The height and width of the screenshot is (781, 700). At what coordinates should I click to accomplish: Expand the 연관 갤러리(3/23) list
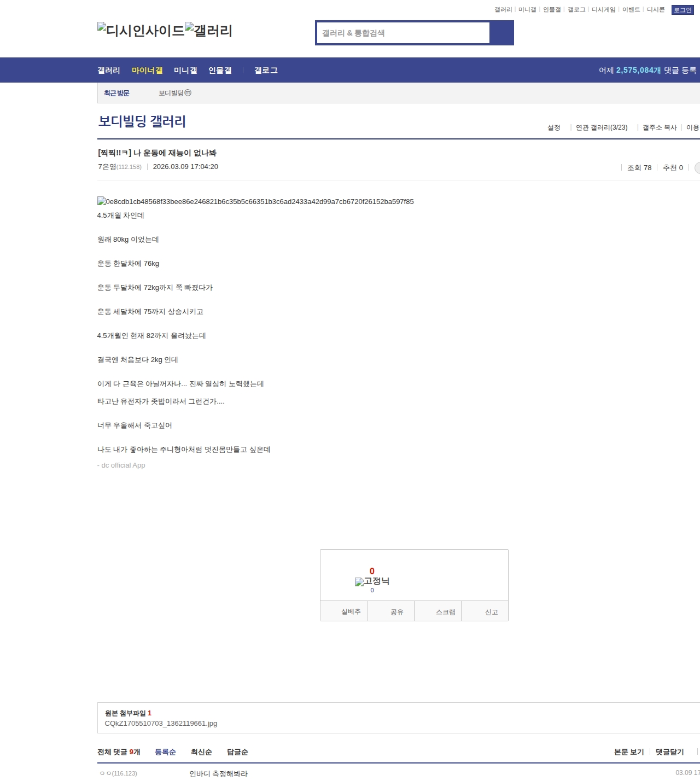tap(602, 127)
